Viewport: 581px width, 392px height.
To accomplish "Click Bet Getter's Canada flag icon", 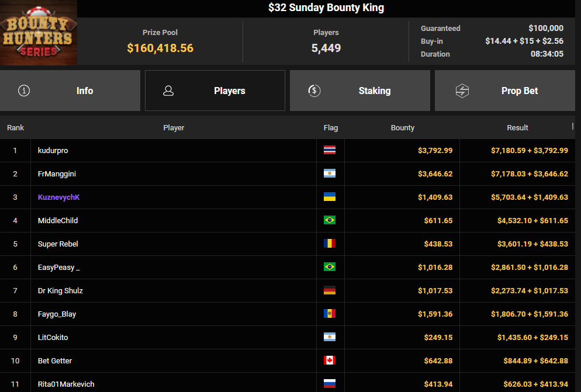I will pos(330,360).
